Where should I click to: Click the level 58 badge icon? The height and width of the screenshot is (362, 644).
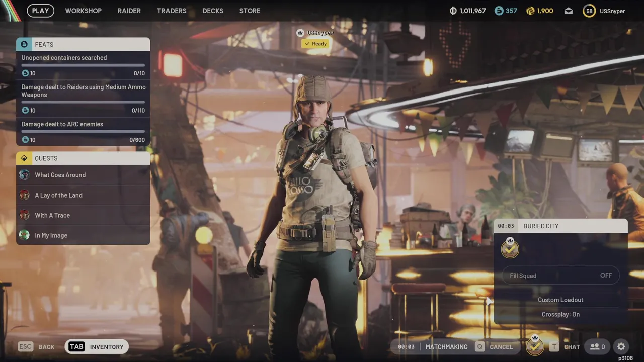coord(589,11)
